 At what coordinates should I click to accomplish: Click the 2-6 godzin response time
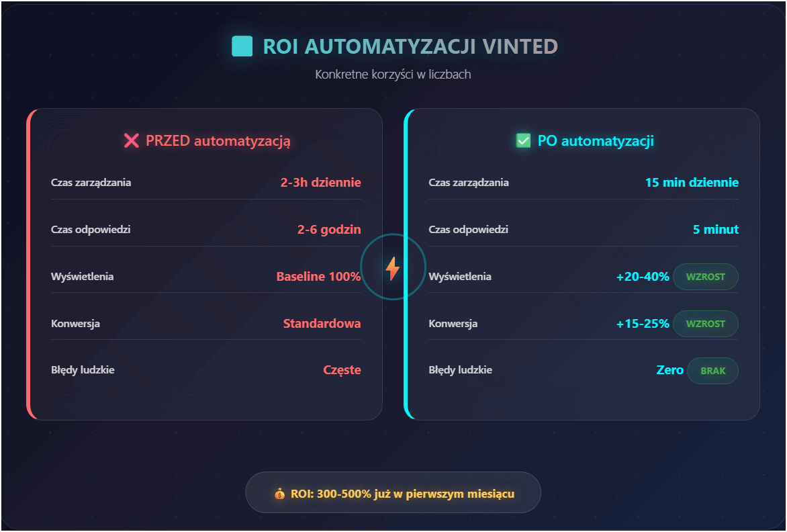pyautogui.click(x=329, y=230)
